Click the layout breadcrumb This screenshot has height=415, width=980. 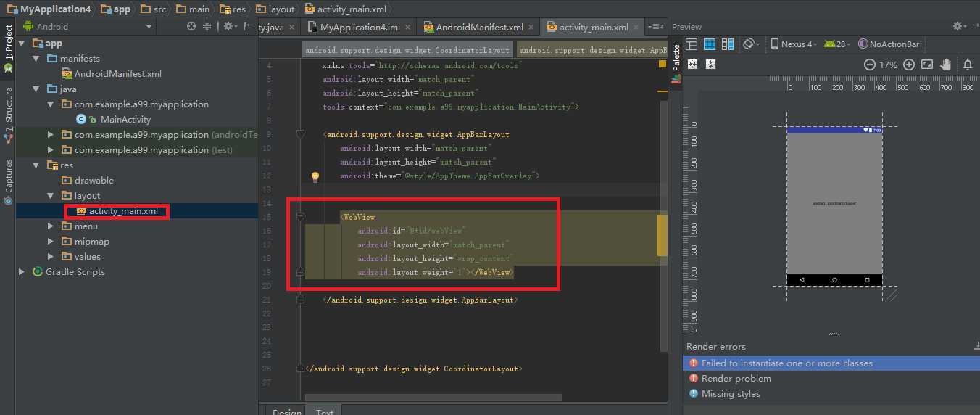(x=276, y=9)
